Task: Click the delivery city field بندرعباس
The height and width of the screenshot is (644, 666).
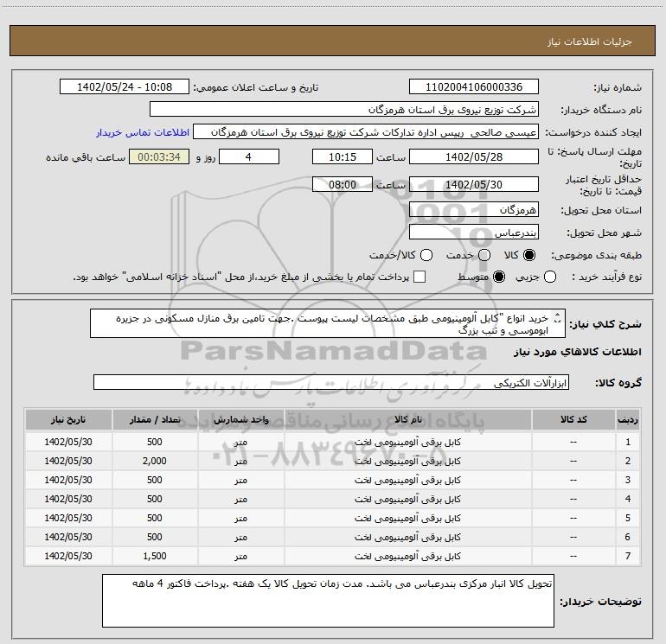Action: click(x=474, y=233)
